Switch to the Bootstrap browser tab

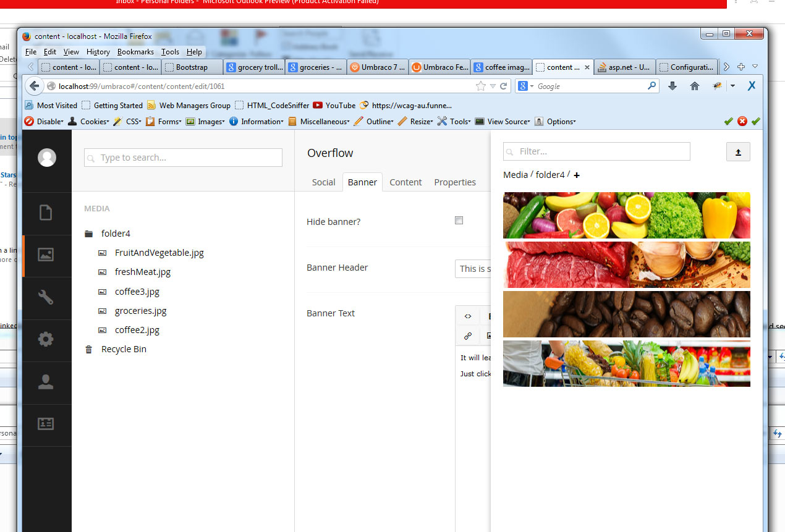(192, 67)
